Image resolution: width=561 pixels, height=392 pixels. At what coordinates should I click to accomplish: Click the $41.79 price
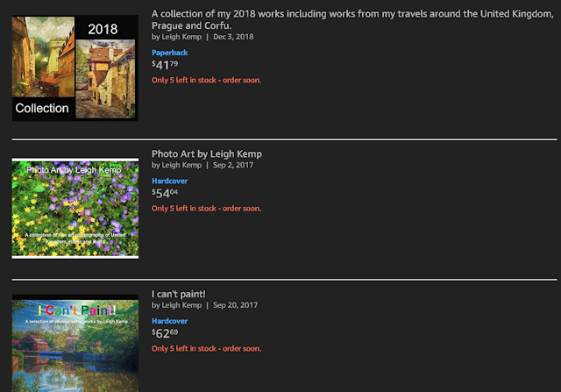pyautogui.click(x=165, y=65)
